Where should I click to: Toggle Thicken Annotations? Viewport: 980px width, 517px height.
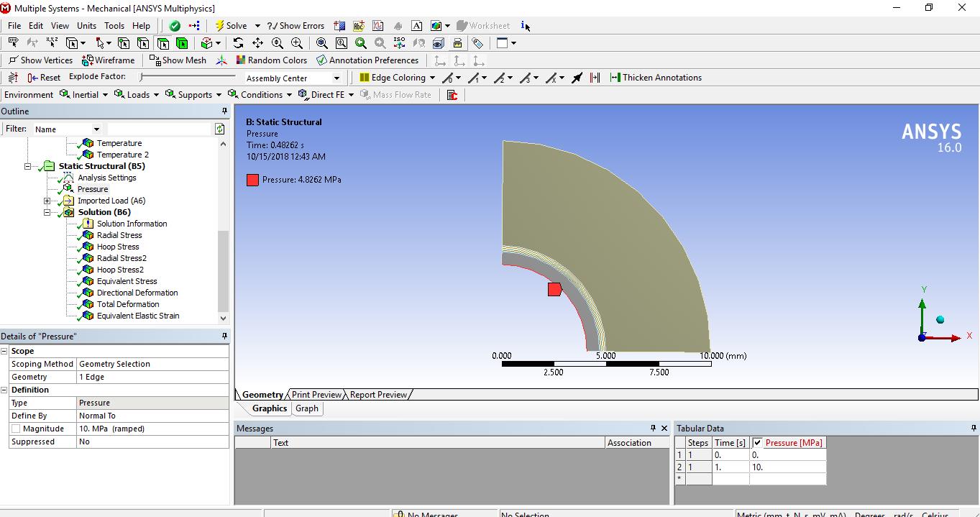(656, 78)
